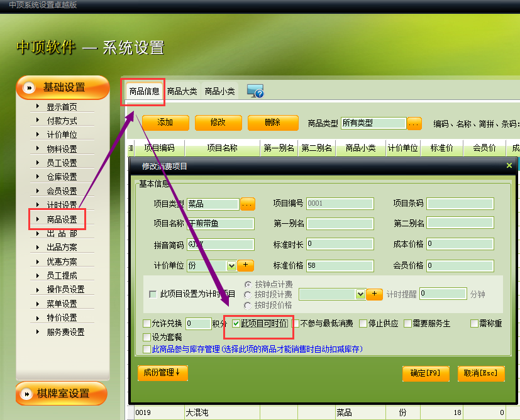This screenshot has width=520, height=420.
Task: Switch to 商品信息 tab
Action: (x=144, y=91)
